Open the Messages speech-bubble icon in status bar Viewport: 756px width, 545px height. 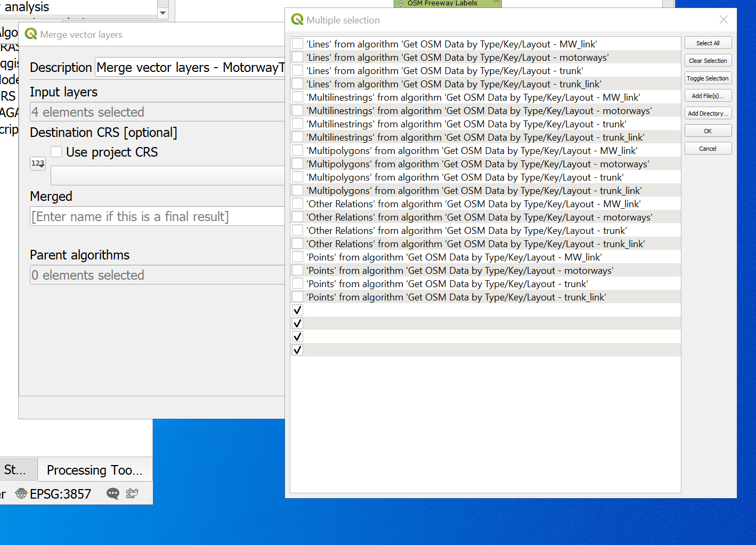pos(112,493)
